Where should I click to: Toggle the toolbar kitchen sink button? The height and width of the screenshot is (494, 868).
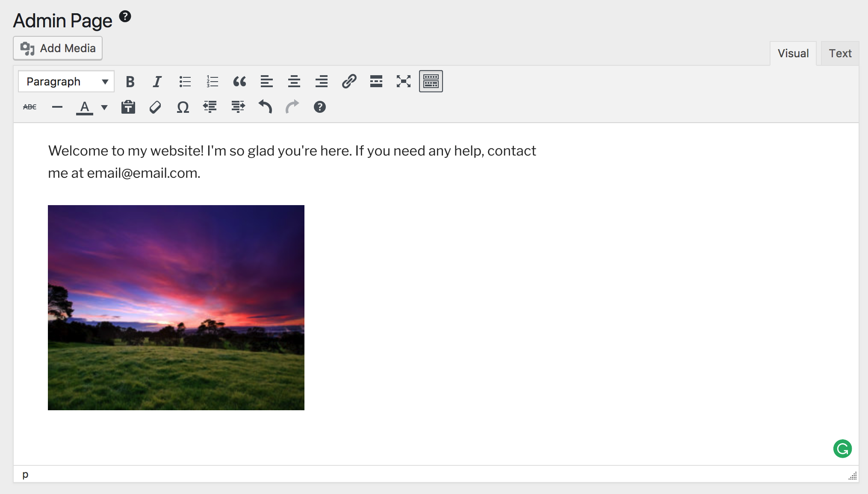coord(431,82)
